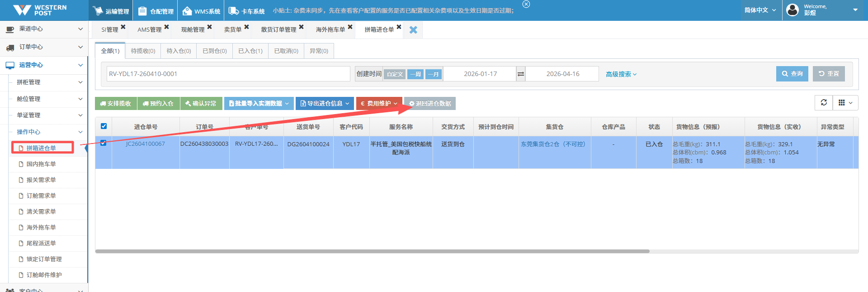Image resolution: width=868 pixels, height=292 pixels.
Task: Click the 查询 search button
Action: [x=792, y=74]
